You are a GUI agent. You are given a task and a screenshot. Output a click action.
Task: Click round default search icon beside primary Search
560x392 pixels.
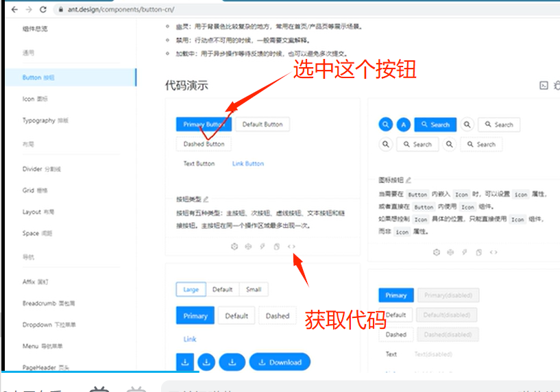point(467,125)
